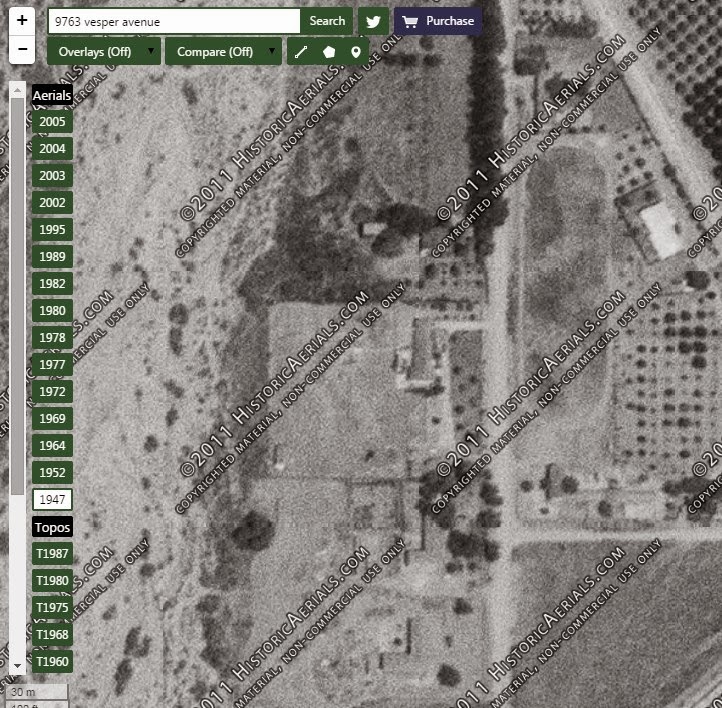Screen dimensions: 722x708
Task: Load the T1975 topo map
Action: click(52, 608)
